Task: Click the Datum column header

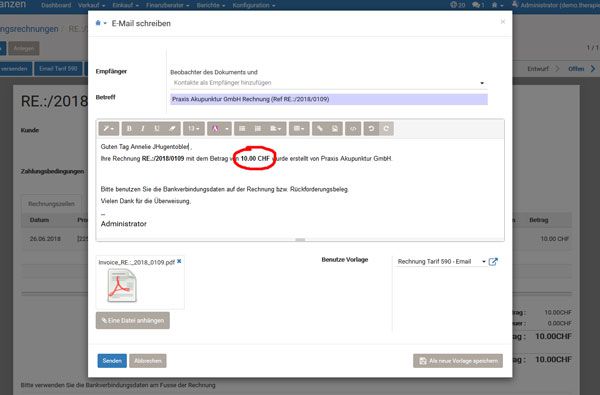Action: click(x=39, y=220)
